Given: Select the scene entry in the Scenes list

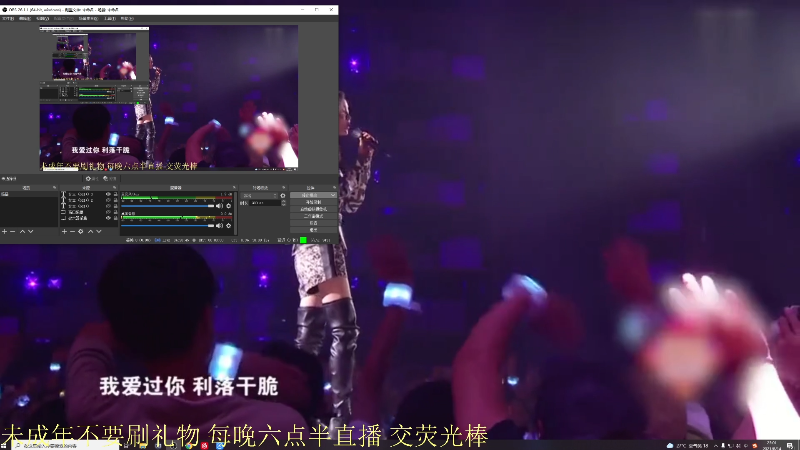Looking at the screenshot, I should click(x=29, y=194).
